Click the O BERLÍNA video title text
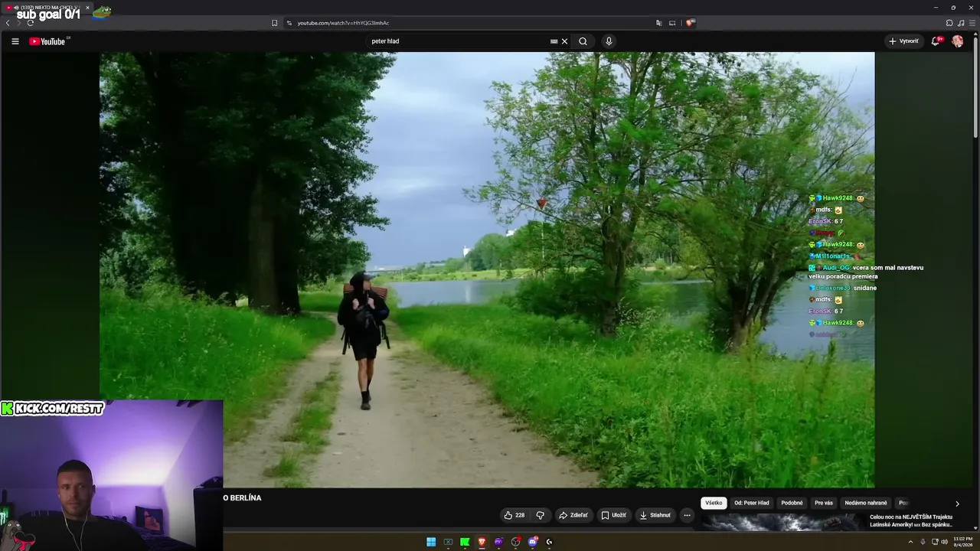Viewport: 980px width, 551px height. click(x=243, y=498)
